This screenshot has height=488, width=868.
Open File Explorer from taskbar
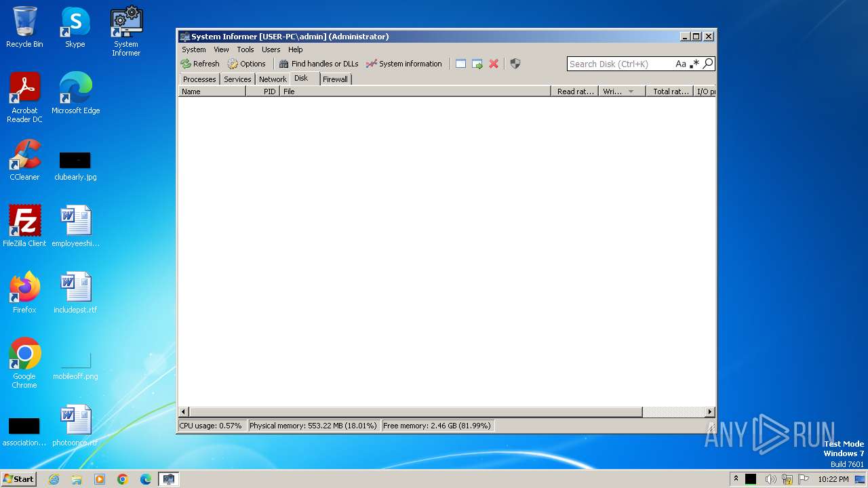click(77, 479)
